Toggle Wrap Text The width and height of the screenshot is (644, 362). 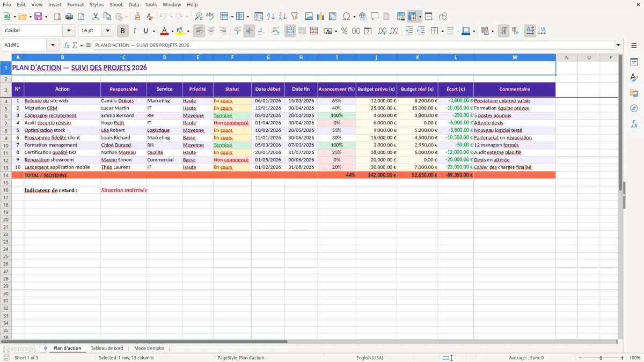(276, 31)
